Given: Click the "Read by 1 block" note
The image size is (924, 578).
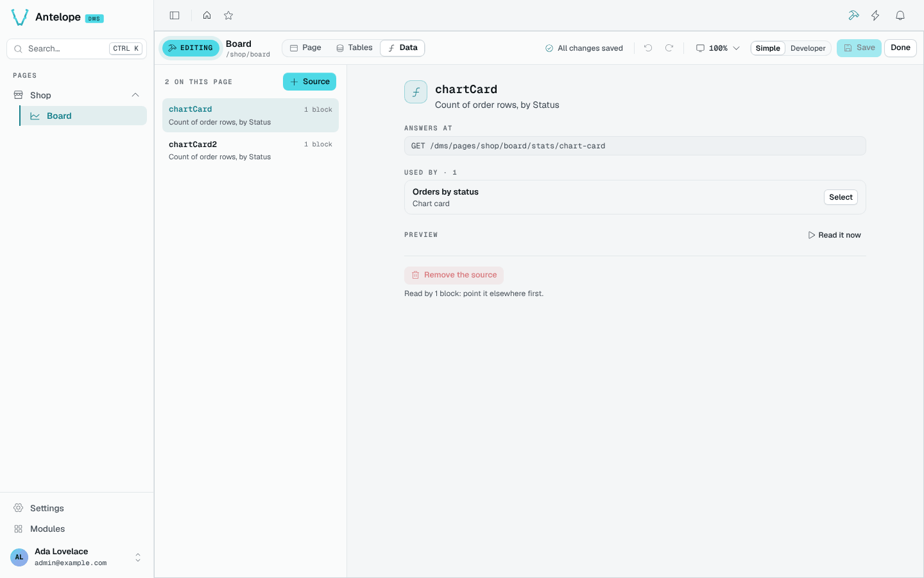Looking at the screenshot, I should (474, 293).
